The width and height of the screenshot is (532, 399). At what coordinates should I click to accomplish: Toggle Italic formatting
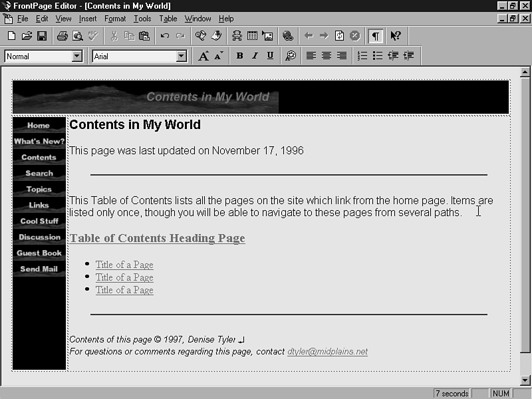pos(255,57)
